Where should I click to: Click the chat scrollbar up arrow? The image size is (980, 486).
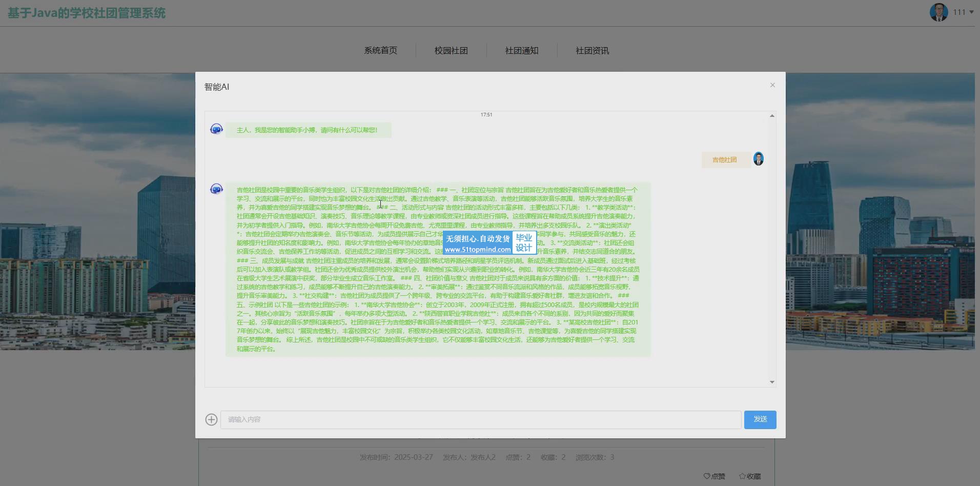pos(772,116)
